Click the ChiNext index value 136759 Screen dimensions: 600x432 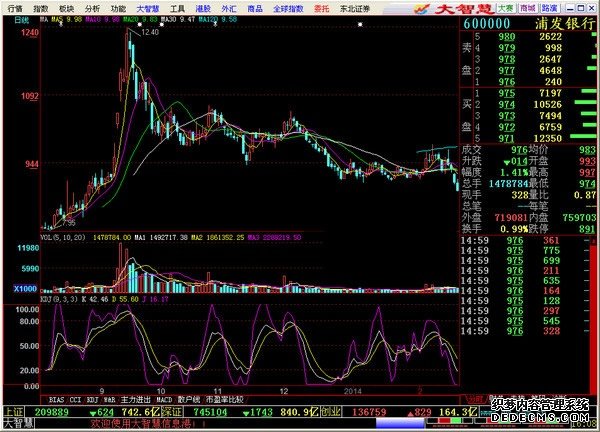pyautogui.click(x=369, y=412)
